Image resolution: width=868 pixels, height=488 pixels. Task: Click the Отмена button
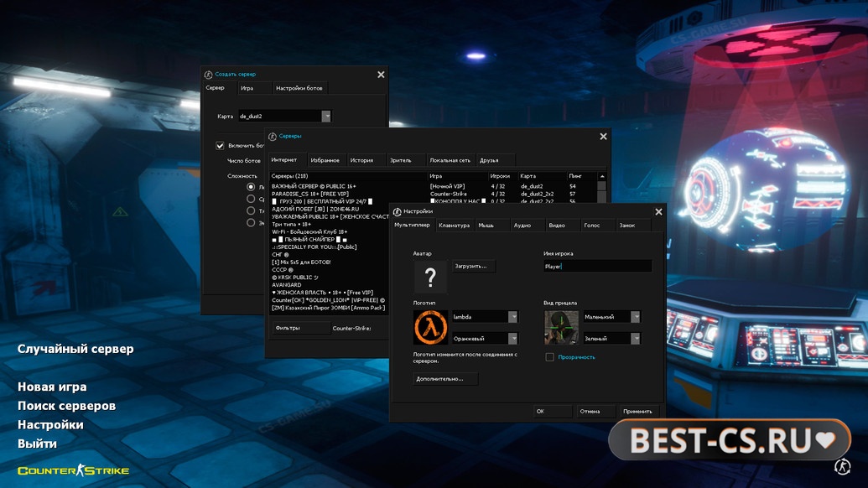click(595, 411)
